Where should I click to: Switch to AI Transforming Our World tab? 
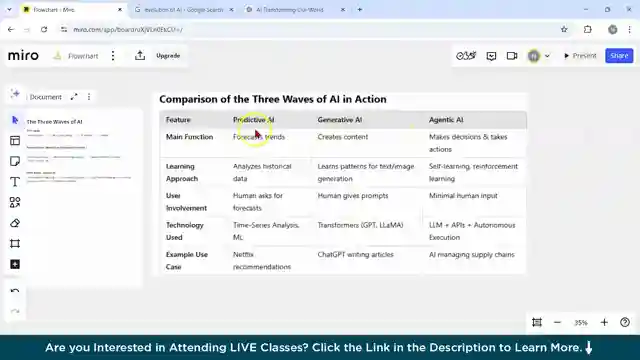click(295, 9)
